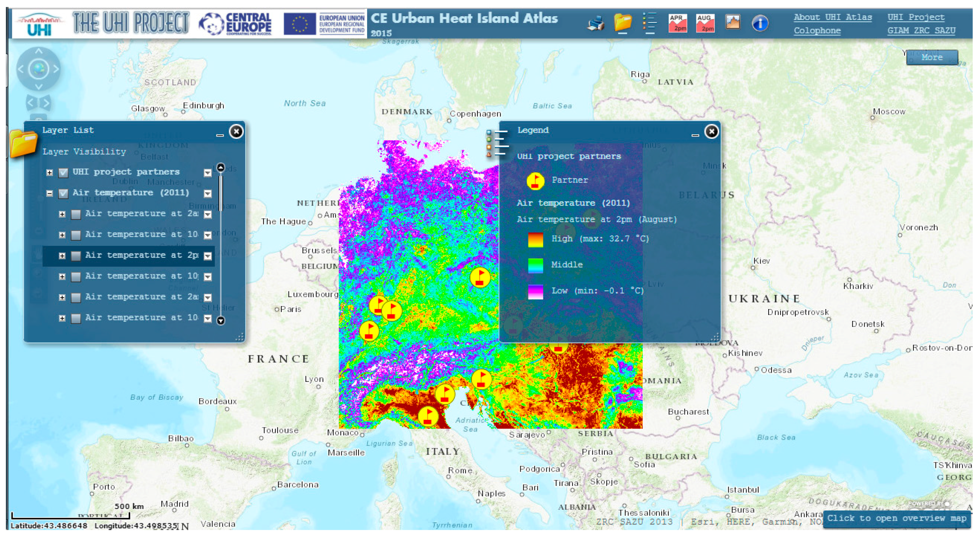Viewport: 980px width, 540px height.
Task: Enable the highlighted Air temperature at 2pm checkbox
Action: coord(76,256)
